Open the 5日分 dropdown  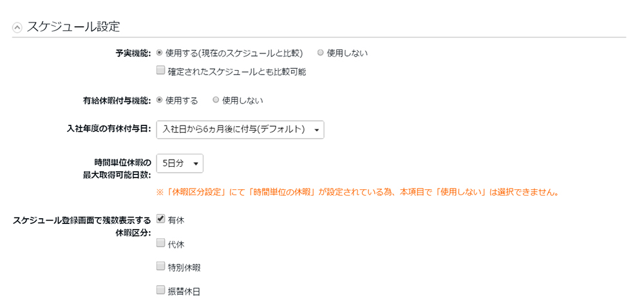[x=180, y=163]
